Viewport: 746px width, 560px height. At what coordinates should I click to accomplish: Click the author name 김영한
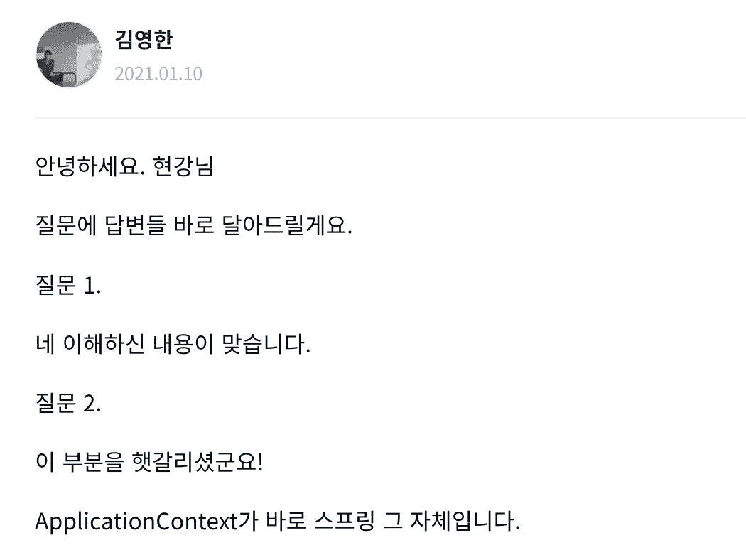click(x=144, y=40)
